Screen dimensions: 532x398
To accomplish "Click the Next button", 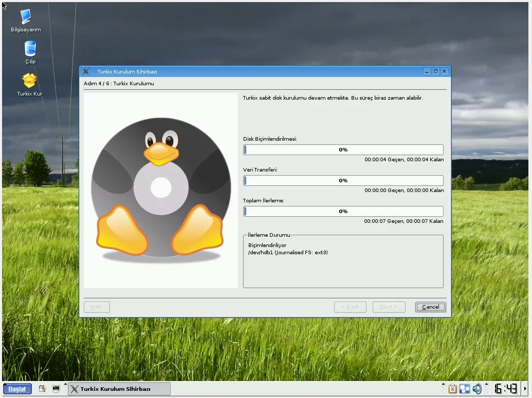I will pyautogui.click(x=389, y=307).
